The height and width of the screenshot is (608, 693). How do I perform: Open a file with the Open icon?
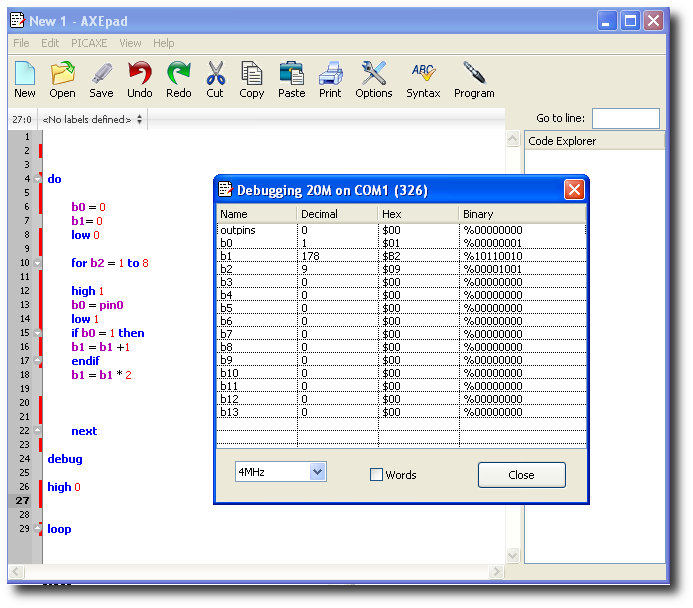[x=62, y=79]
